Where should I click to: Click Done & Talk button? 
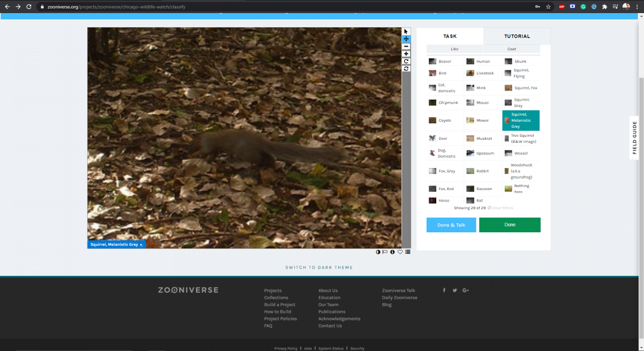451,225
